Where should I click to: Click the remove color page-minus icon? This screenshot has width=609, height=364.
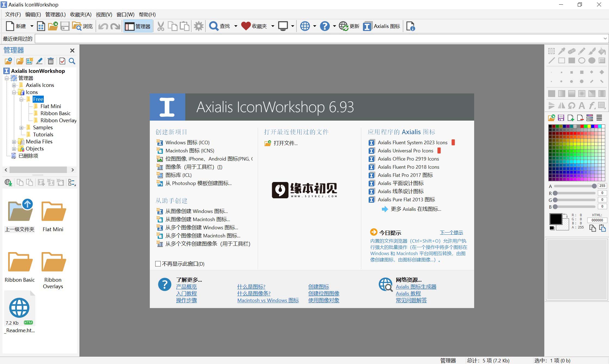(x=580, y=118)
